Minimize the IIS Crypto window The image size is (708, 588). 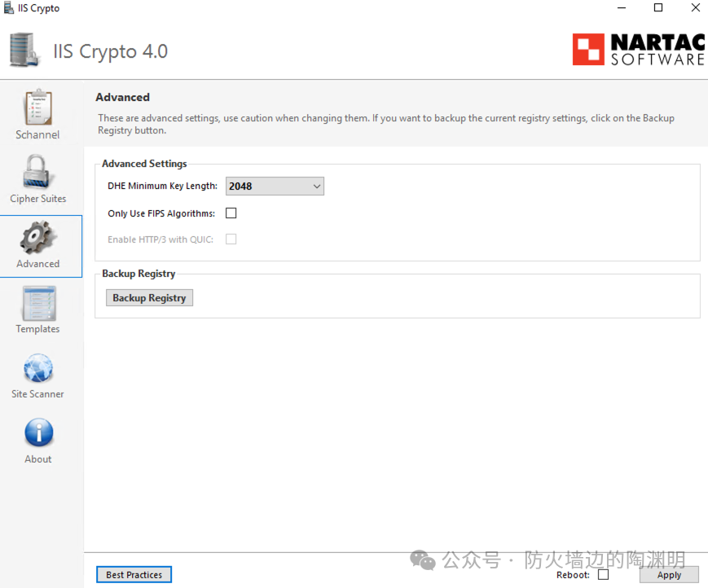pos(621,8)
